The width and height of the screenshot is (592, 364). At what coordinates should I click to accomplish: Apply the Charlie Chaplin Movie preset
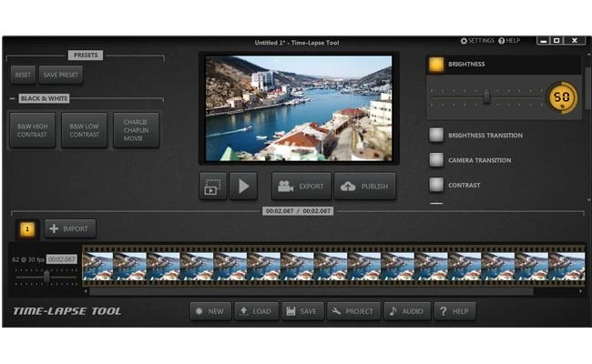[136, 130]
